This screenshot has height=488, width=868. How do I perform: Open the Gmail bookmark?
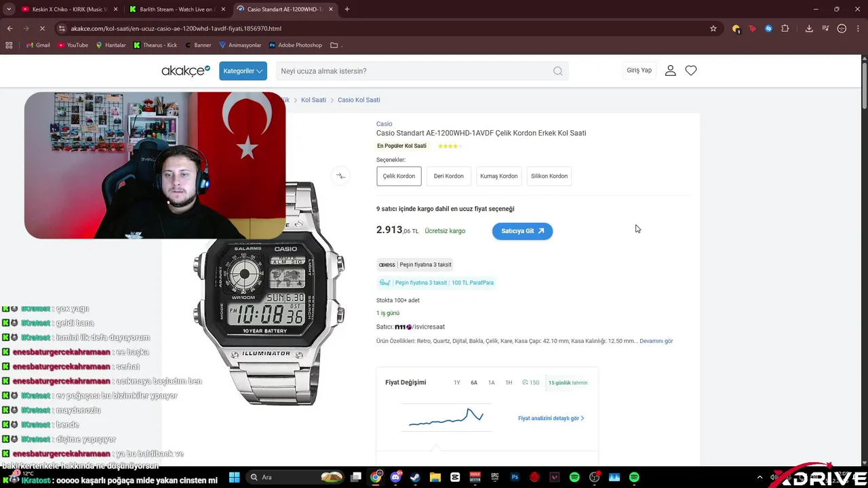[x=37, y=45]
